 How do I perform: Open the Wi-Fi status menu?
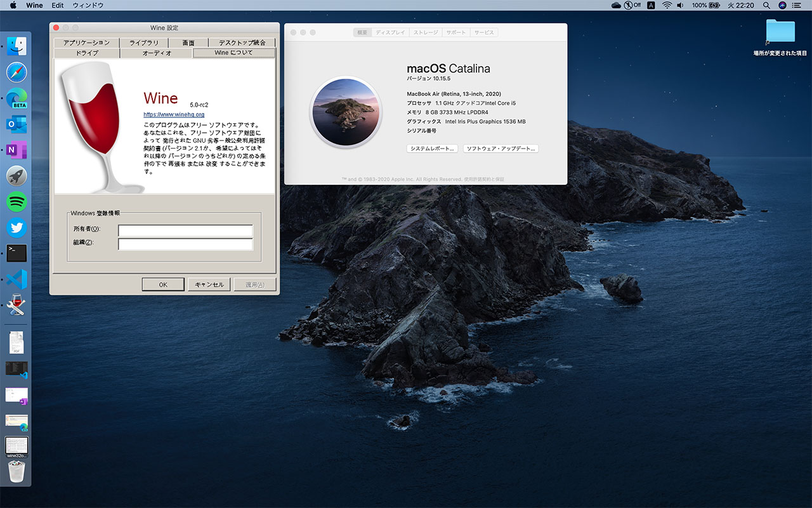pos(667,5)
